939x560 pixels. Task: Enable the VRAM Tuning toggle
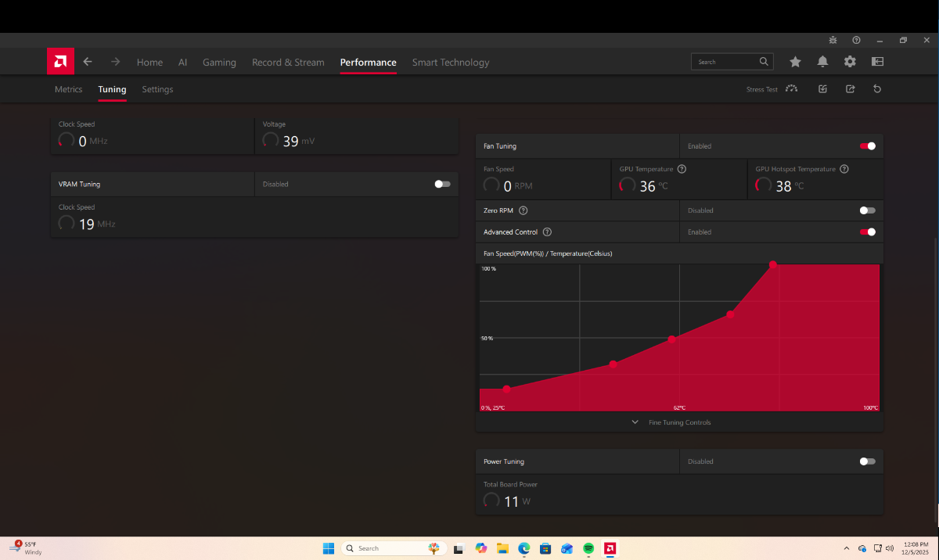tap(442, 184)
